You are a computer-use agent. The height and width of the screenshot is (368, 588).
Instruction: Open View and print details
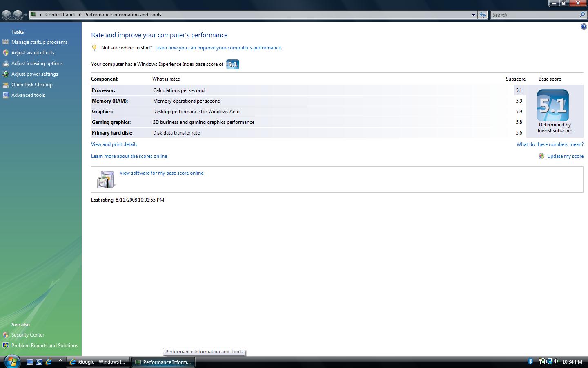pos(114,144)
